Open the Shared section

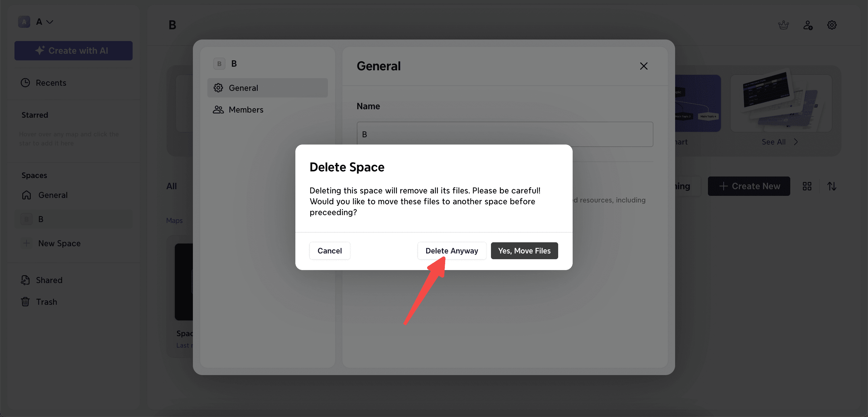coord(74,280)
